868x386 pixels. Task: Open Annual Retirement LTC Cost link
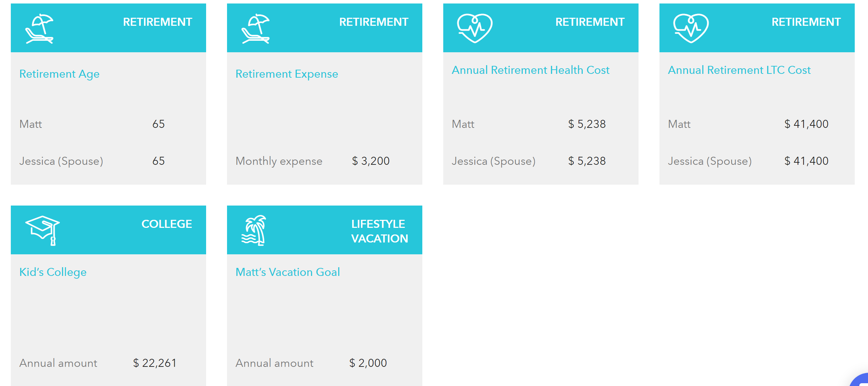point(739,70)
